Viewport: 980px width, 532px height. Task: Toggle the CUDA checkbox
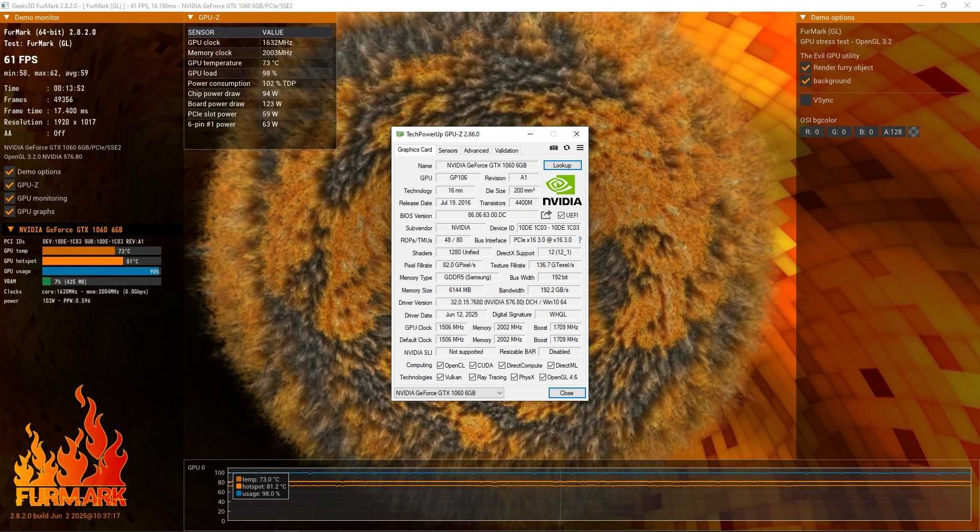tap(473, 366)
